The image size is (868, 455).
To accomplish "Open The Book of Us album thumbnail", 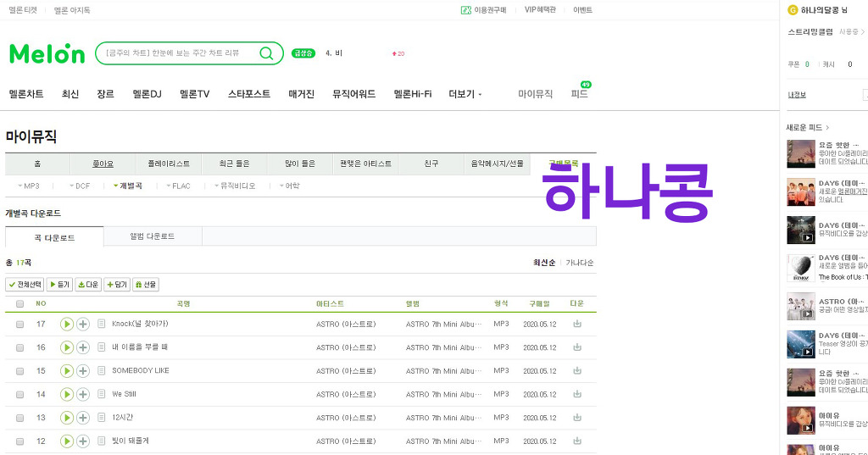I will tap(801, 269).
